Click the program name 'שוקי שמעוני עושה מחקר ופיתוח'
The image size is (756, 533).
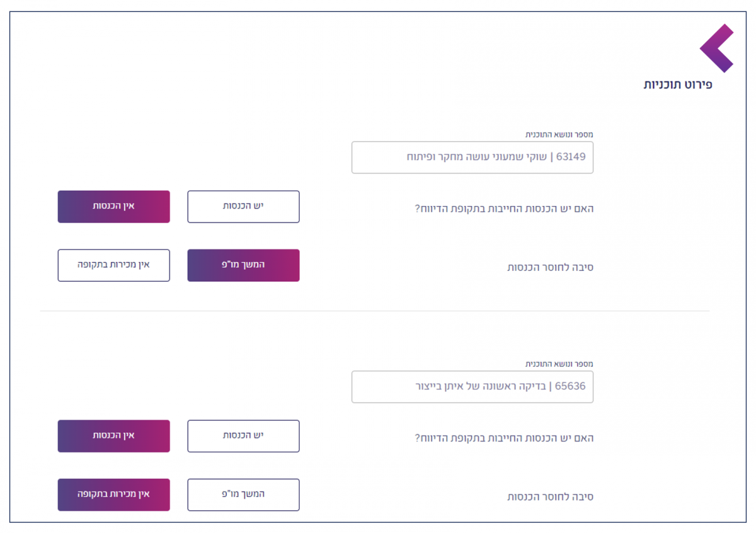coord(478,157)
